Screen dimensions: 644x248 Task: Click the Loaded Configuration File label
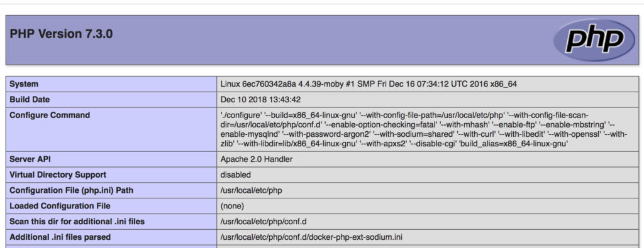[x=60, y=206]
